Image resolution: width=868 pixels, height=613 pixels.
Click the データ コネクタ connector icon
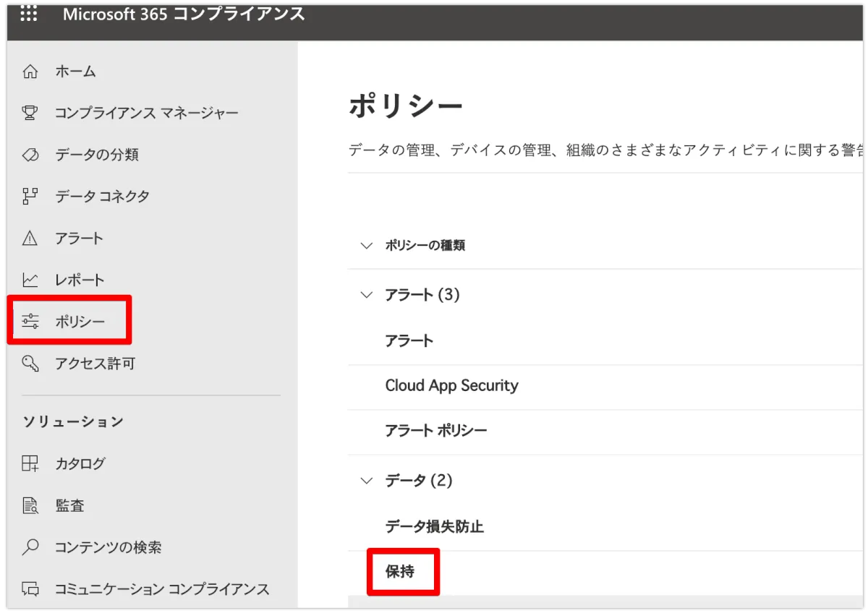pyautogui.click(x=30, y=197)
